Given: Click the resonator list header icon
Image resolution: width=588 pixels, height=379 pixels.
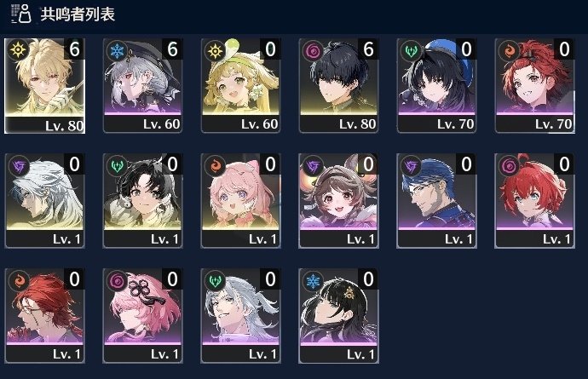Looking at the screenshot, I should [20, 14].
